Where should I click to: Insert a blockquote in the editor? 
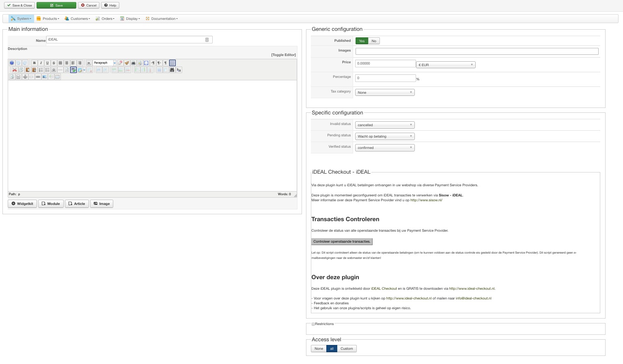tap(89, 63)
